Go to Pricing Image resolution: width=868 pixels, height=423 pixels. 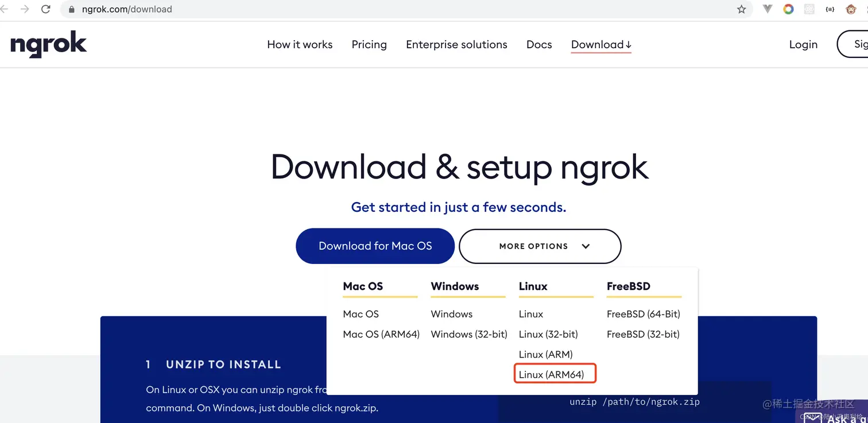click(369, 45)
